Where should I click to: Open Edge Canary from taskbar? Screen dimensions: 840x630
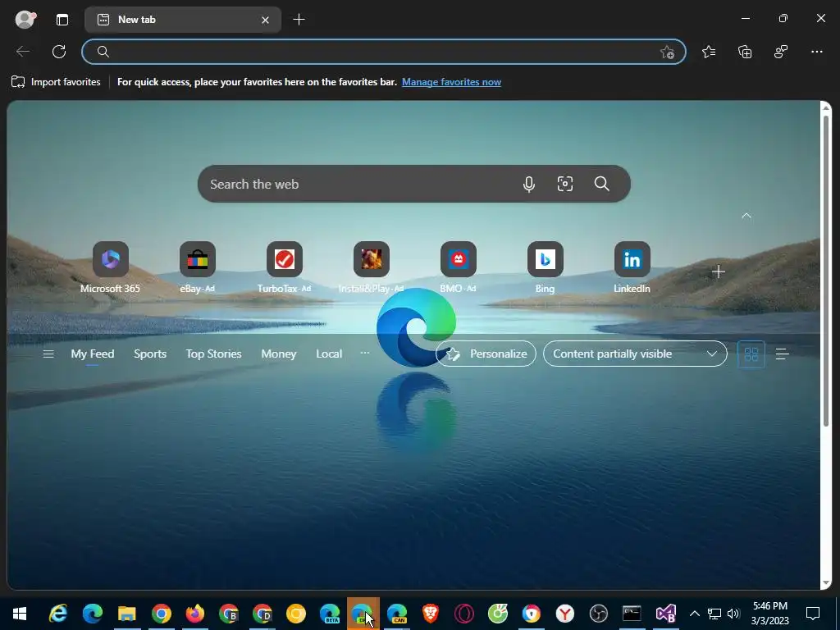(x=397, y=614)
